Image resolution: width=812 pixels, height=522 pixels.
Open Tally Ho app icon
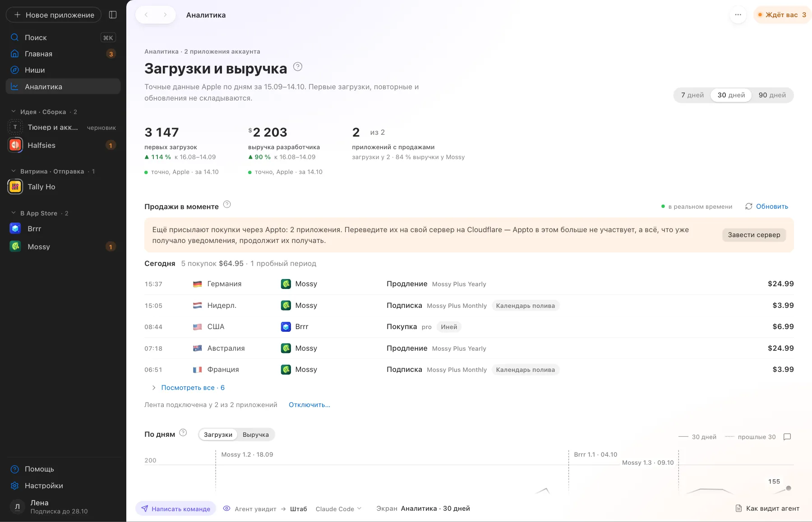(x=15, y=187)
